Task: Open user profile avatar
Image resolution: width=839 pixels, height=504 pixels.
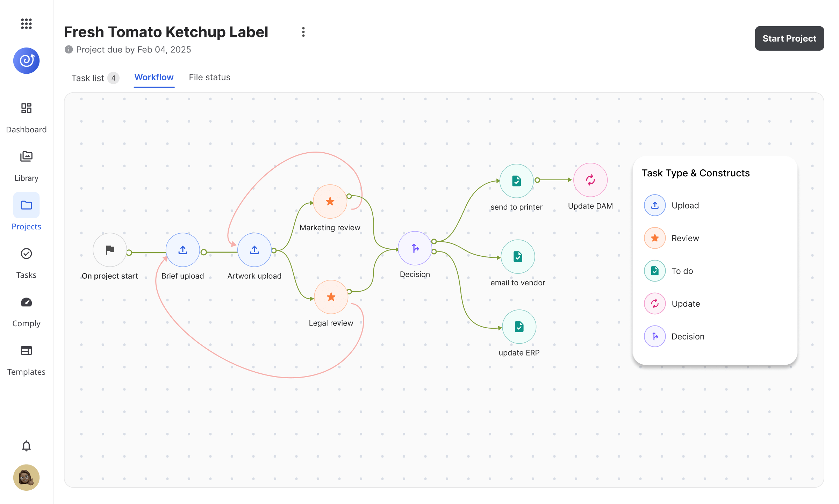Action: tap(26, 477)
